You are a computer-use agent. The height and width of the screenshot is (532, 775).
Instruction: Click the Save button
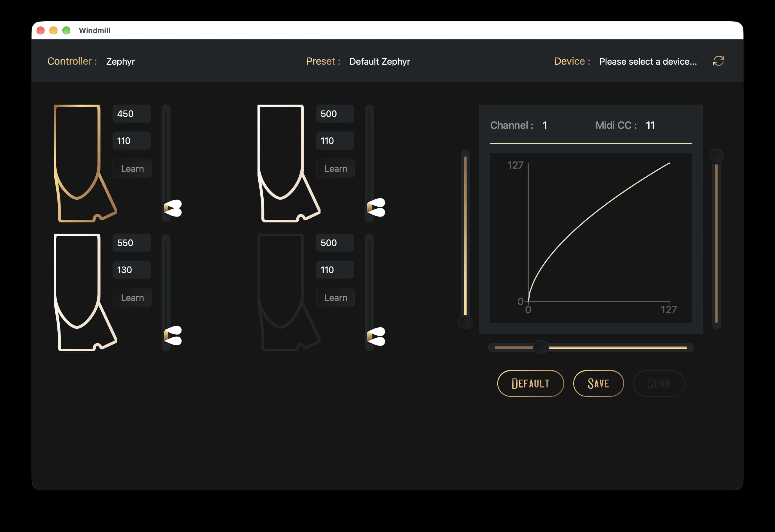tap(599, 383)
